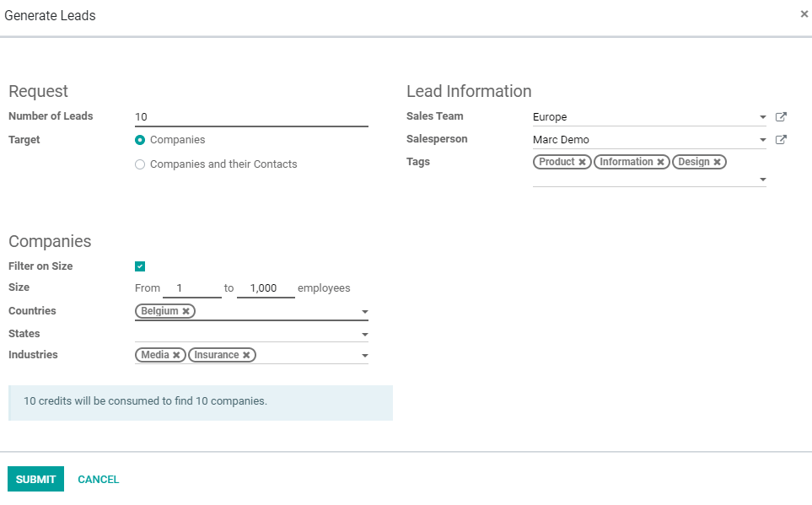The width and height of the screenshot is (812, 505).
Task: Open the Industries dropdown arrow
Action: (365, 356)
